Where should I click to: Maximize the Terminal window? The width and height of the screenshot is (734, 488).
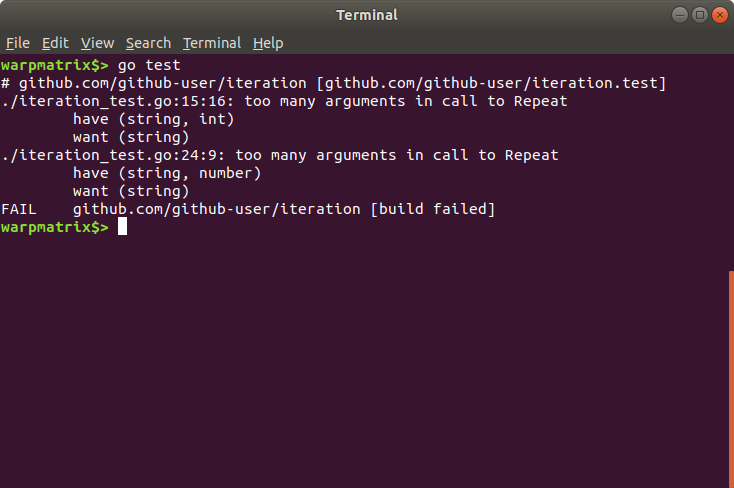(x=700, y=15)
